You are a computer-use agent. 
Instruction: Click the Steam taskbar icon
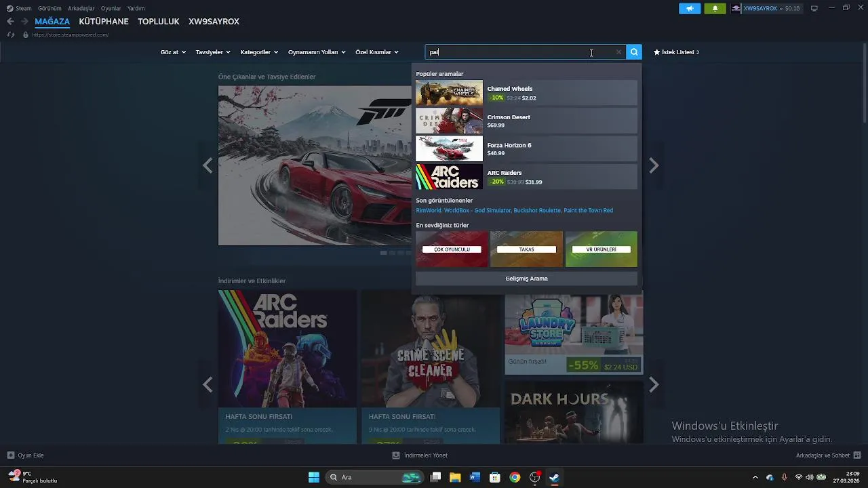pyautogui.click(x=554, y=477)
